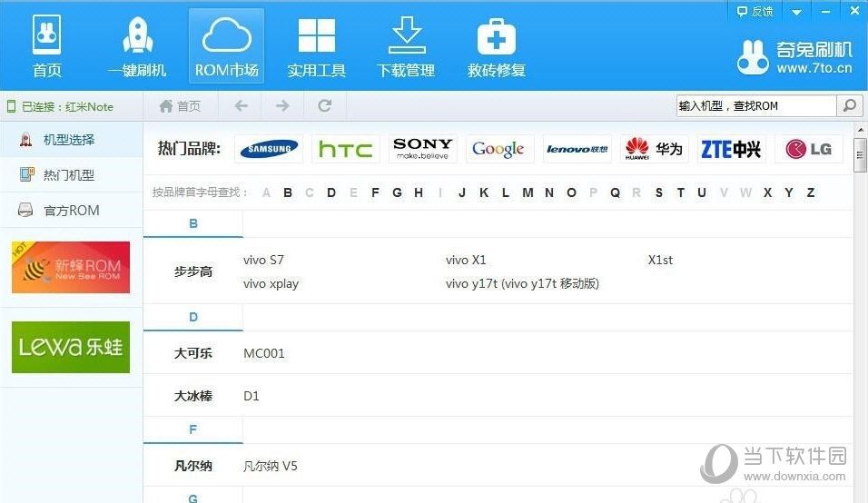Choose the Sony brand logo
This screenshot has width=868, height=503.
[422, 149]
